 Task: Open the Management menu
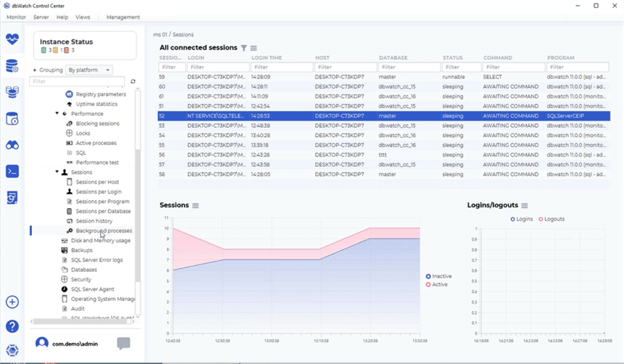tap(123, 17)
